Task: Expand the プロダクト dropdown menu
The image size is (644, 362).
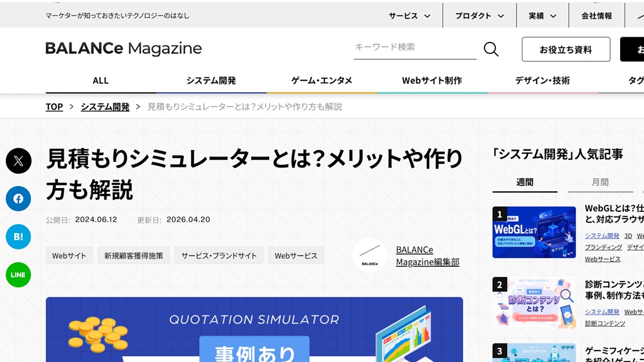Action: (479, 15)
